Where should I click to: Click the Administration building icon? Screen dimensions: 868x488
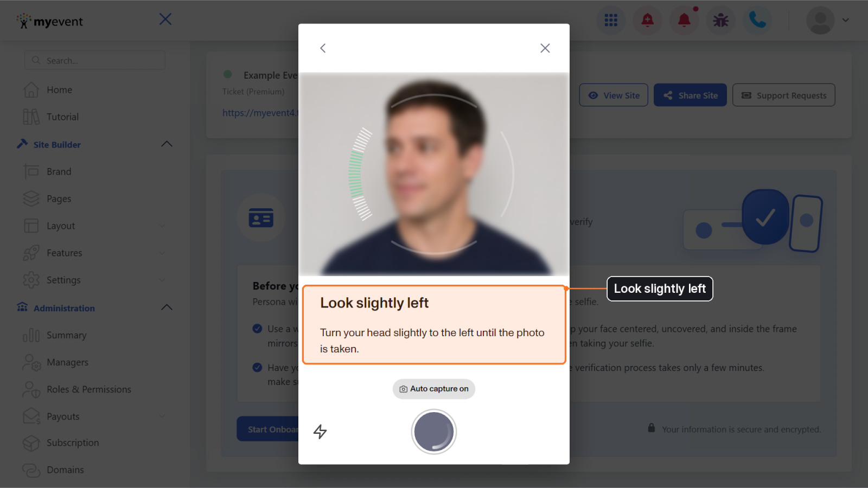[22, 307]
